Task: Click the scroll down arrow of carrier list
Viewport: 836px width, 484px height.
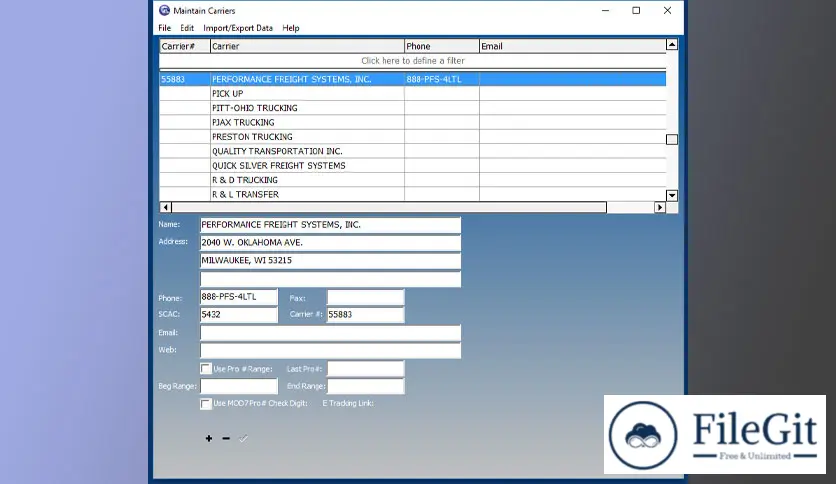Action: pyautogui.click(x=672, y=195)
